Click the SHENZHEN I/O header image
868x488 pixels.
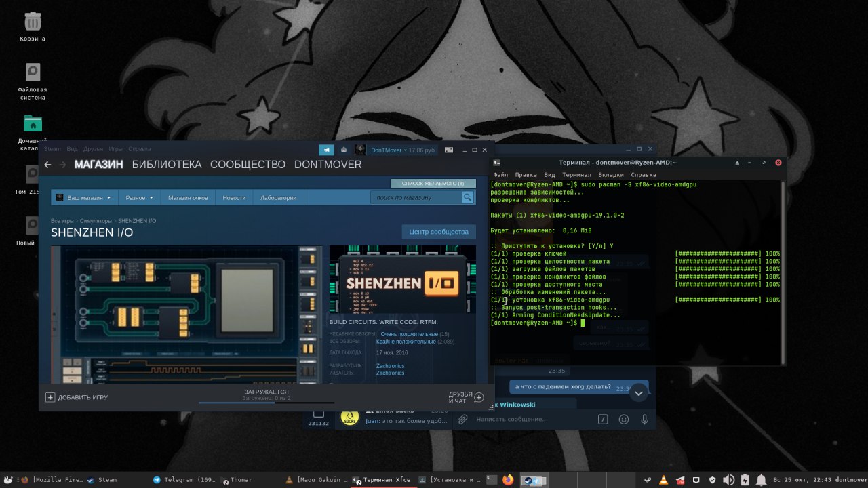(x=403, y=279)
